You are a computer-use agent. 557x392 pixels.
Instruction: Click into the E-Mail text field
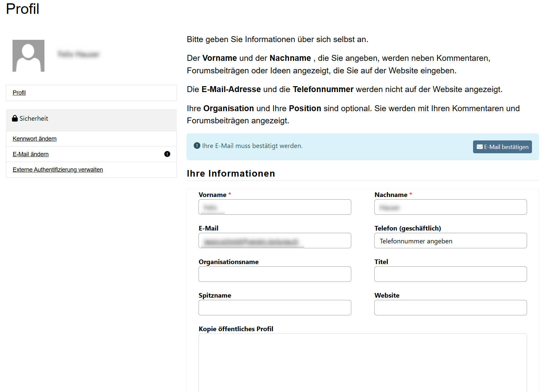pyautogui.click(x=275, y=241)
